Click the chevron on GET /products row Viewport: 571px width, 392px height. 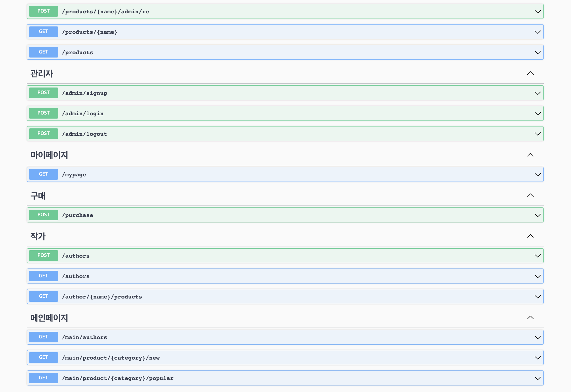click(x=537, y=52)
